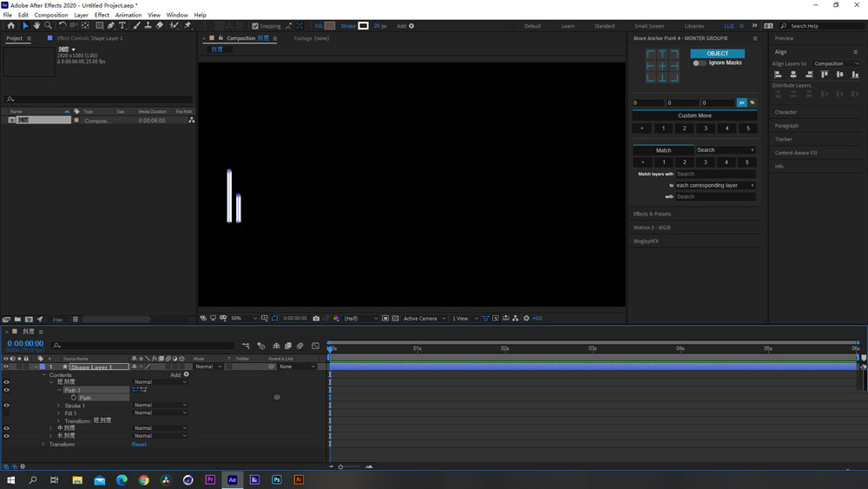Activate the Puppet Pin tool
The width and height of the screenshot is (868, 489).
coord(187,26)
